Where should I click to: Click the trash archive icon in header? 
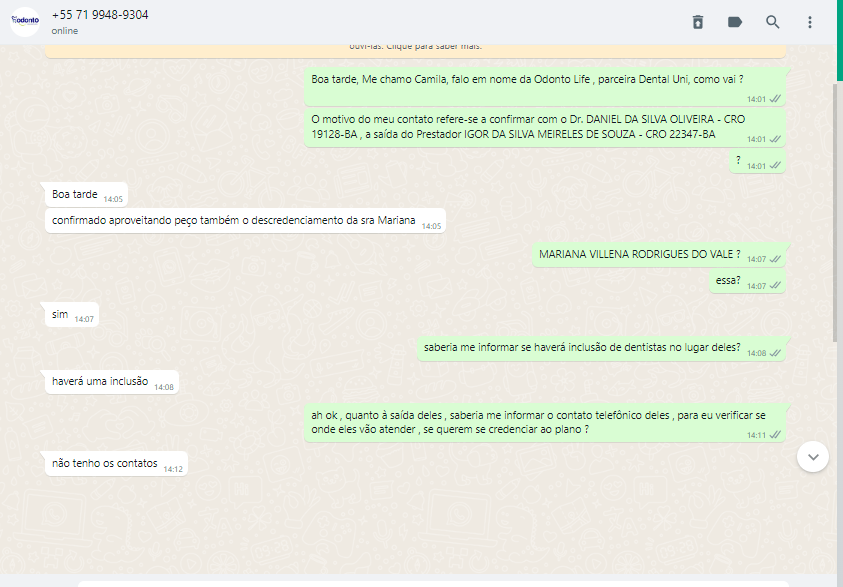pyautogui.click(x=698, y=22)
